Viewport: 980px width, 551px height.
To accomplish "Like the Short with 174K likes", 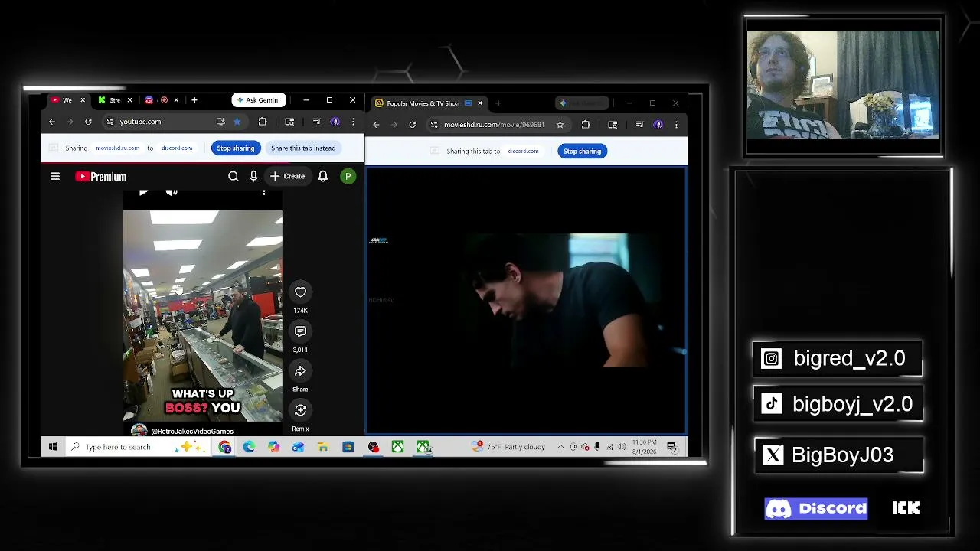I will click(300, 292).
